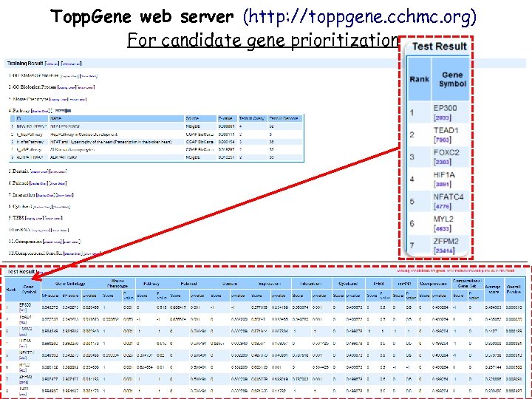The image size is (532, 399).
Task: Click 'Expression' header in bottom results table
Action: (x=270, y=284)
